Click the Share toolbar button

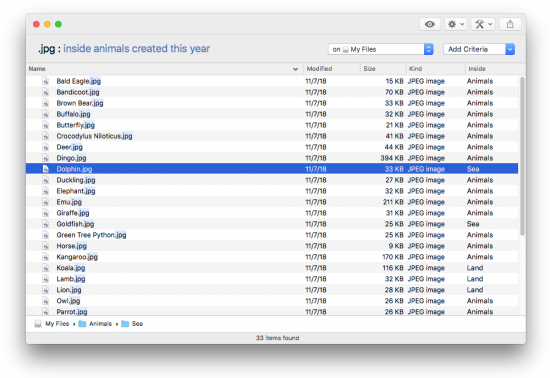click(x=510, y=24)
